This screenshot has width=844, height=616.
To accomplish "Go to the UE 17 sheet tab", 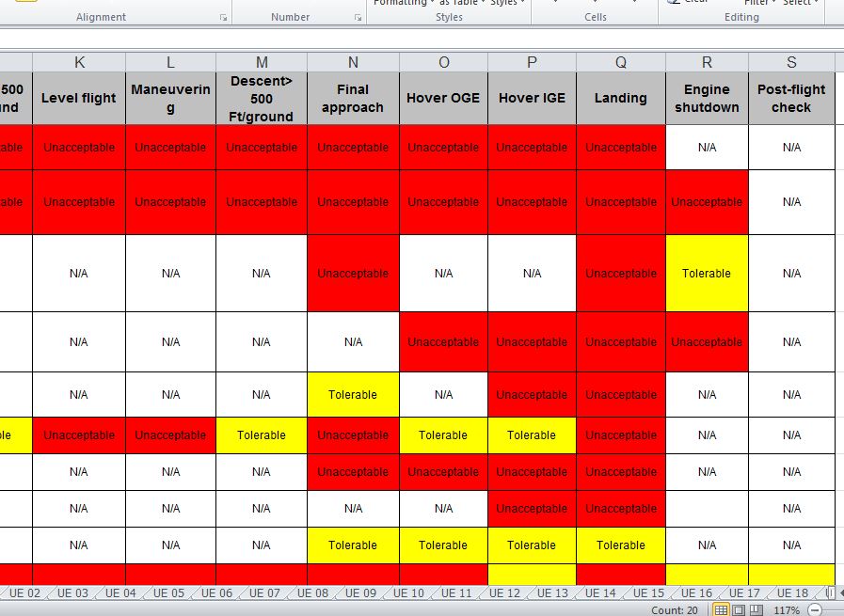I will pos(744,593).
